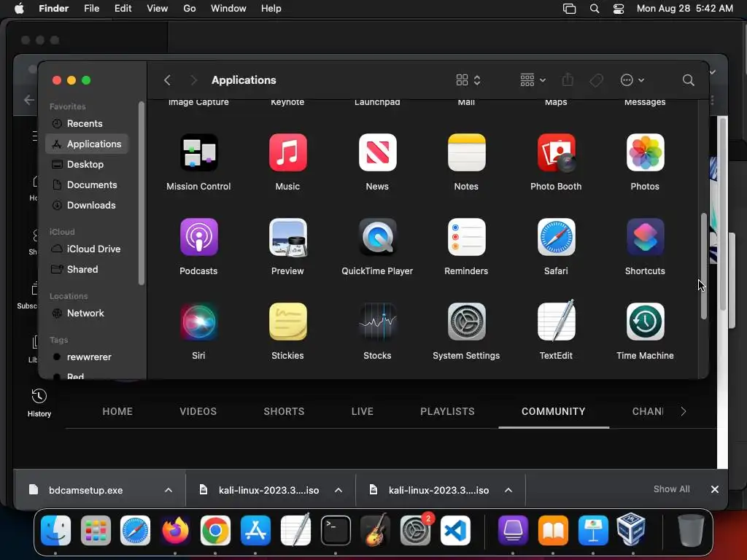
Task: Switch to the HOME tab in browser
Action: point(117,411)
